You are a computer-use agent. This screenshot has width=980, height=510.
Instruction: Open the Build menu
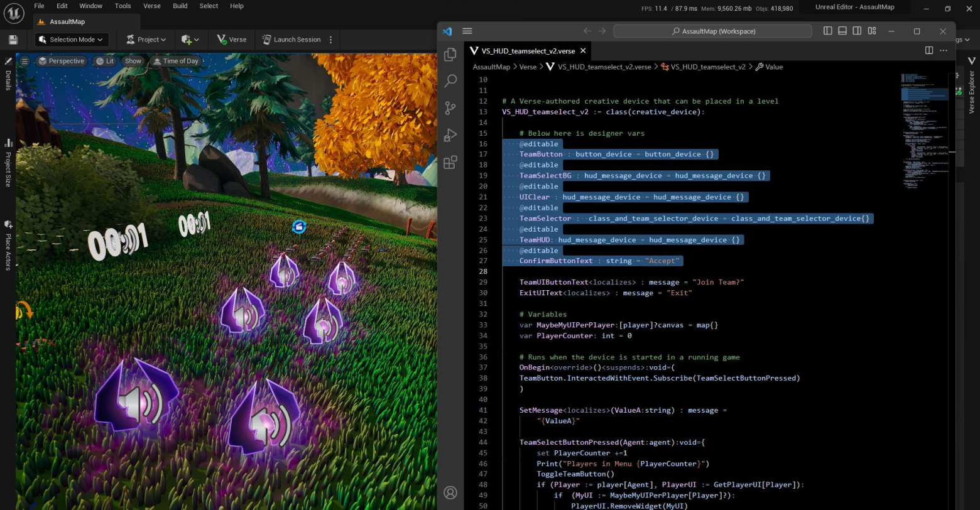(180, 6)
